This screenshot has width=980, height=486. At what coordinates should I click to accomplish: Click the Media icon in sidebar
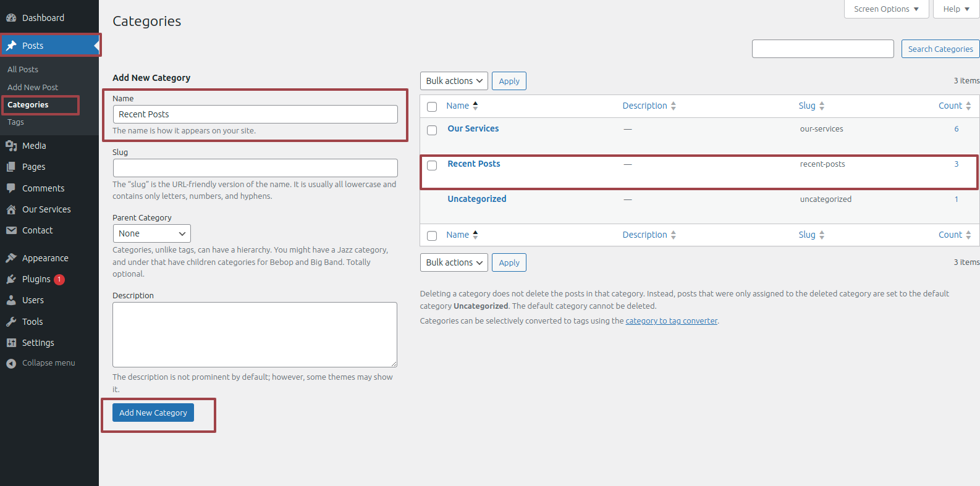coord(11,146)
